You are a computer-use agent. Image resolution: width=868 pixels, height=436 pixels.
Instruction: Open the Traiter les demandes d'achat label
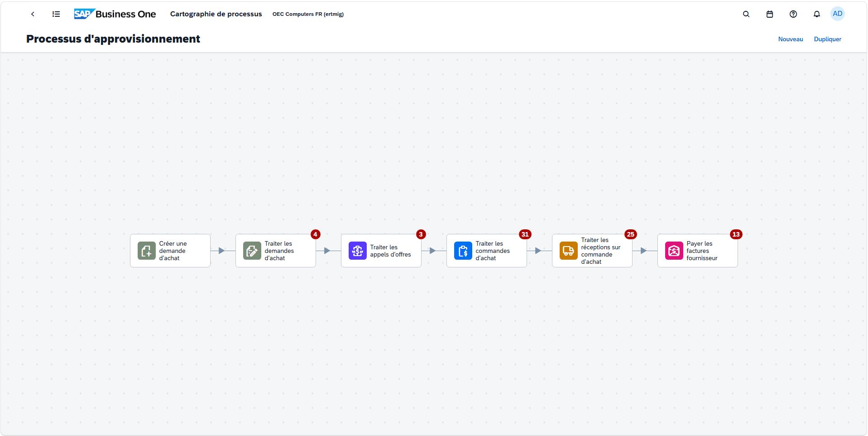pos(279,251)
